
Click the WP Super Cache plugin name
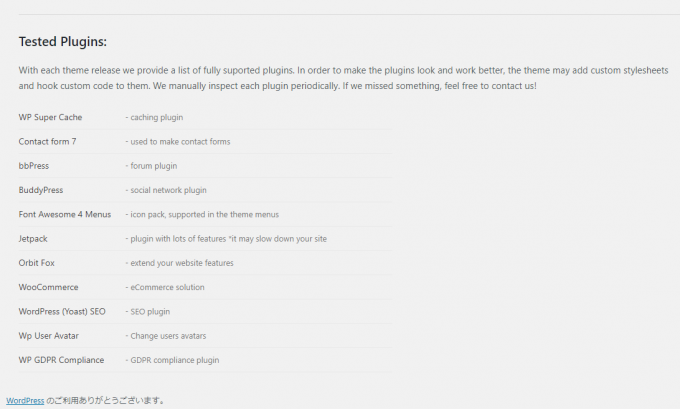point(50,117)
